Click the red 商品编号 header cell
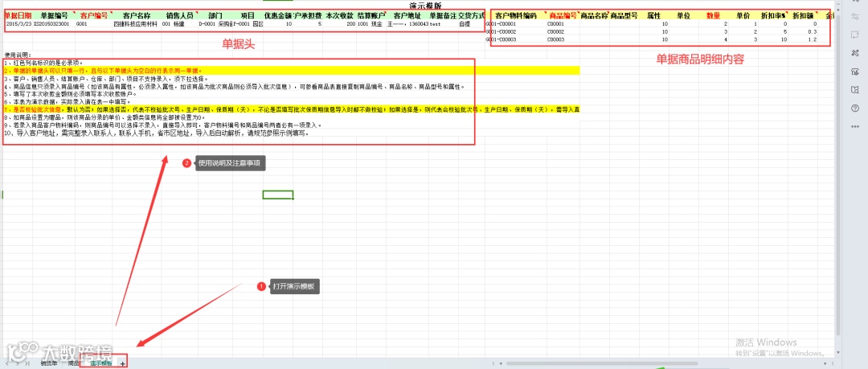 pos(563,15)
